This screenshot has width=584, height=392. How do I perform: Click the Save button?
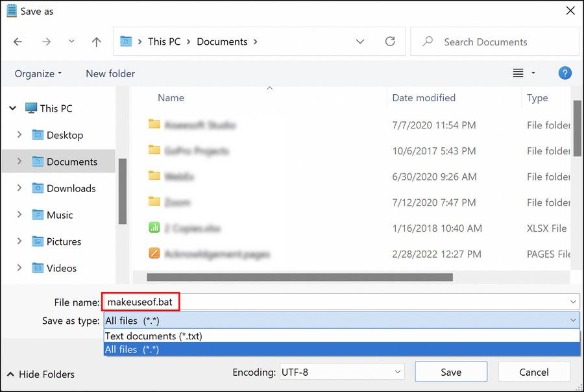click(x=450, y=371)
